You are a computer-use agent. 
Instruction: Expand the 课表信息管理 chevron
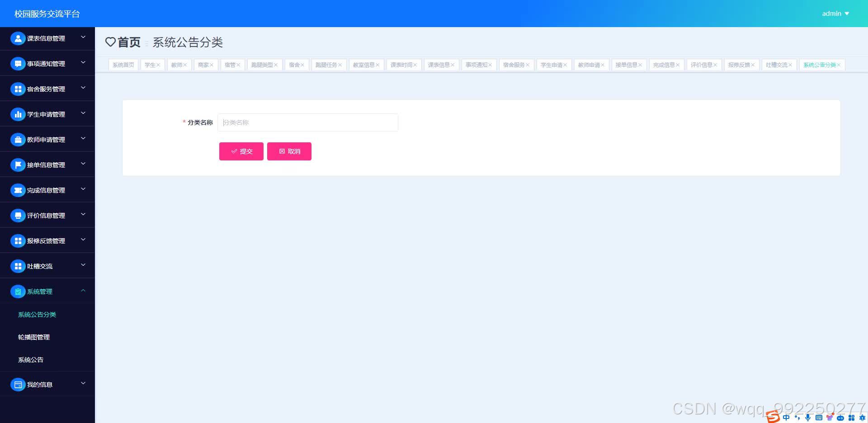[83, 37]
